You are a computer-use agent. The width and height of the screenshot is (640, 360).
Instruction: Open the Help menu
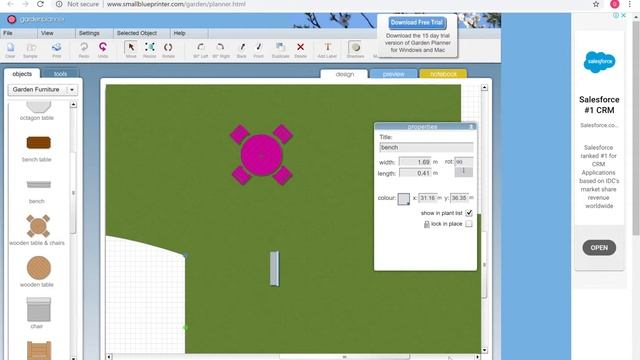(179, 33)
